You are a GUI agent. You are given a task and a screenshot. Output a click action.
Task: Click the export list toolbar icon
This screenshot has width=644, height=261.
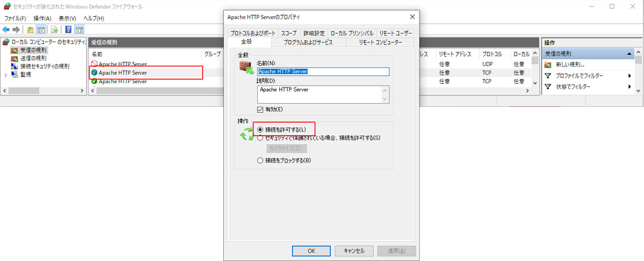click(x=54, y=30)
